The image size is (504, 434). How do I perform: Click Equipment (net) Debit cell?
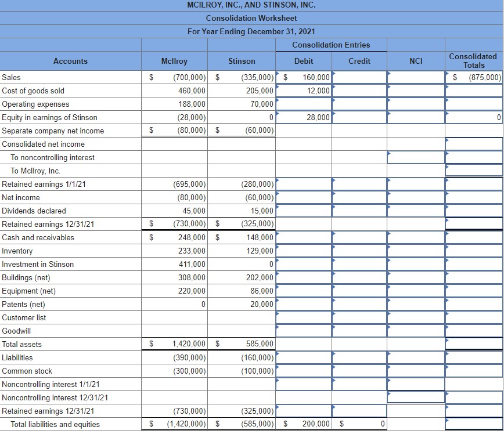(x=304, y=291)
